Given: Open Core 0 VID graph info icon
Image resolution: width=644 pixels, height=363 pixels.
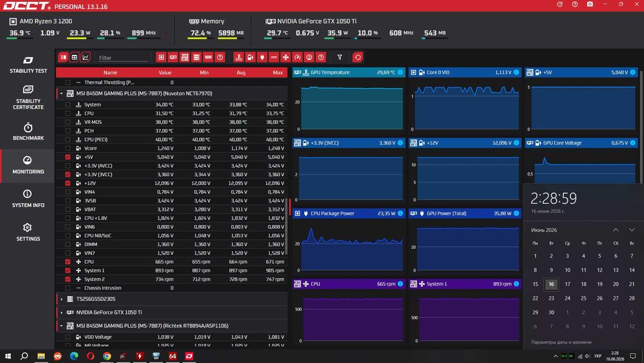Looking at the screenshot, I should tap(516, 72).
